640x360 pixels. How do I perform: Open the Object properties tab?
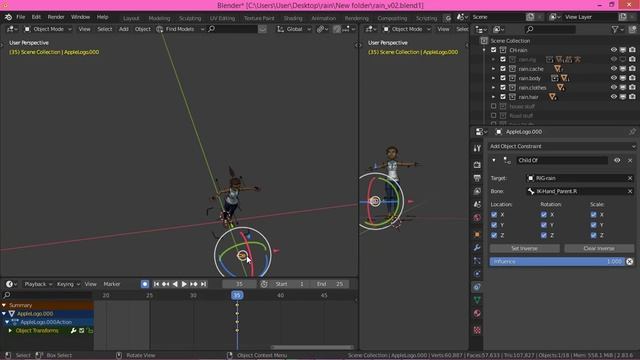pyautogui.click(x=477, y=235)
